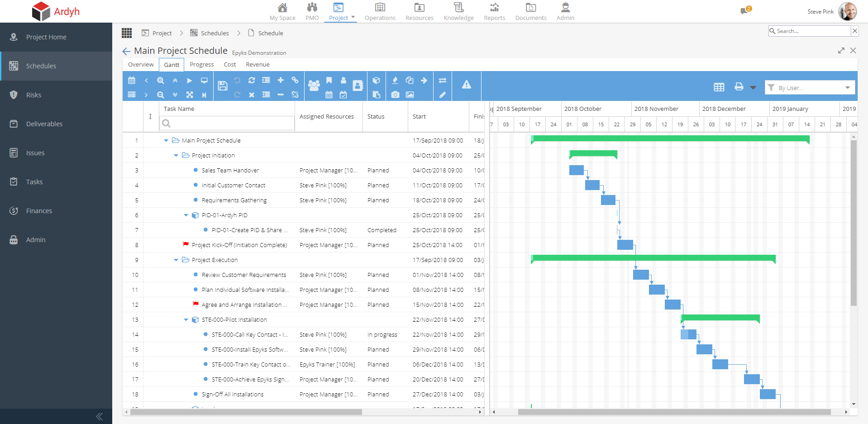Click the warning triangle alert icon
Image resolution: width=868 pixels, height=424 pixels.
coord(467,84)
